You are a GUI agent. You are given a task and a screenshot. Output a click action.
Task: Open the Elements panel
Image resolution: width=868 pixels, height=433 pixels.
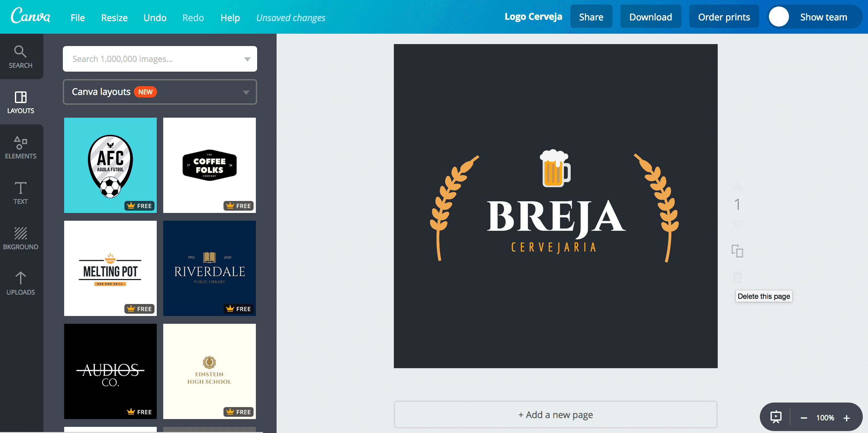point(21,148)
